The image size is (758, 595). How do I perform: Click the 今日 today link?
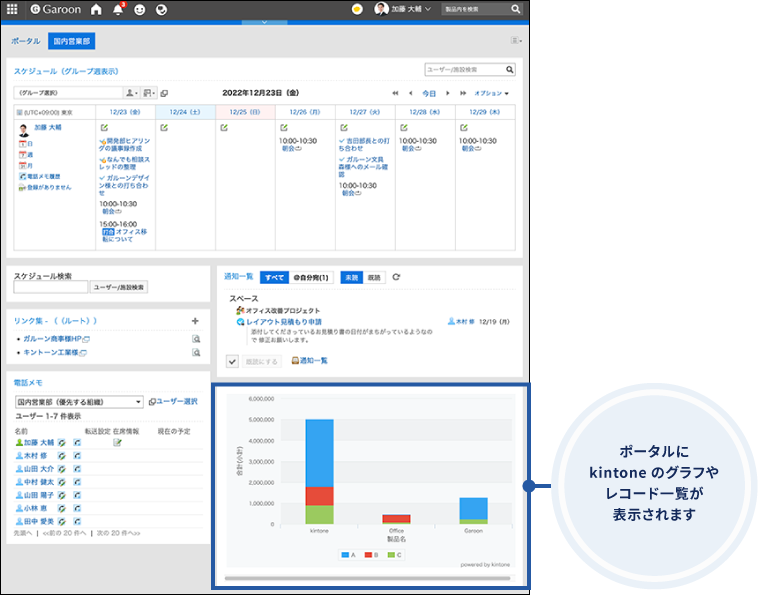[x=429, y=93]
